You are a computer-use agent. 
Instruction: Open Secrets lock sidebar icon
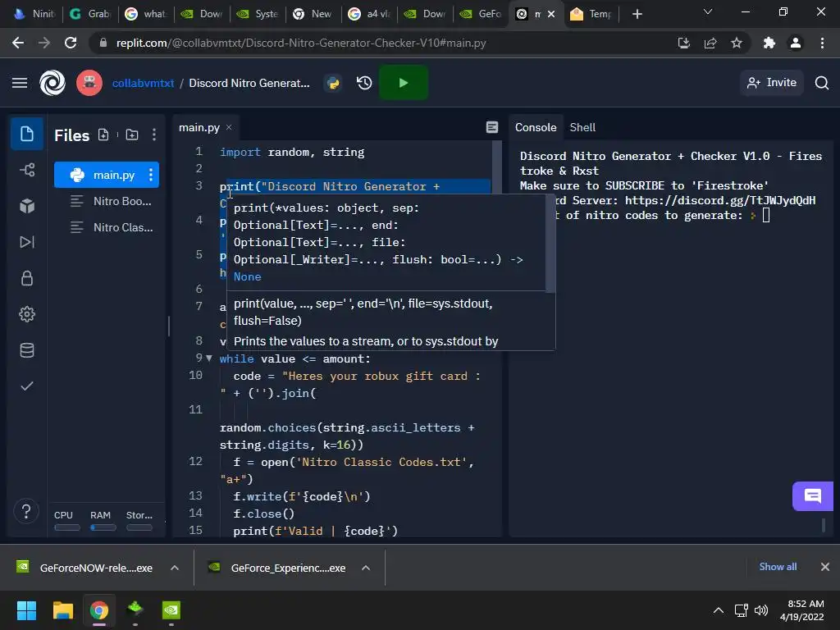coord(27,278)
